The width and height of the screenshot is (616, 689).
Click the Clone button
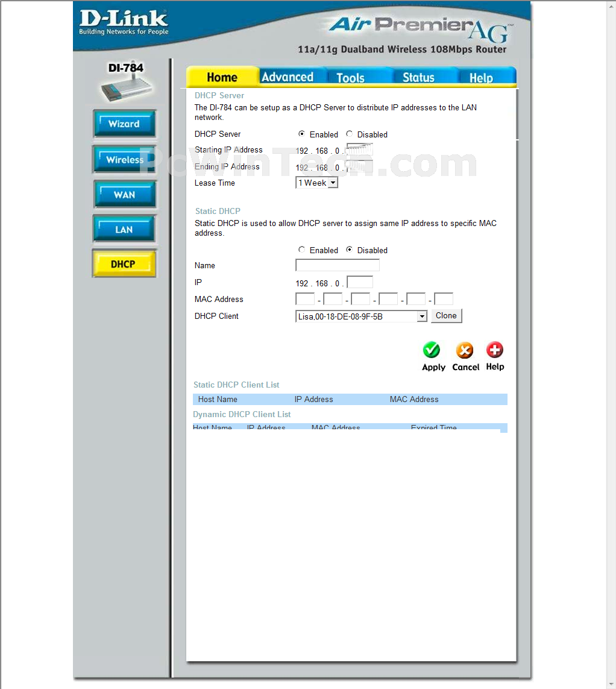point(447,315)
